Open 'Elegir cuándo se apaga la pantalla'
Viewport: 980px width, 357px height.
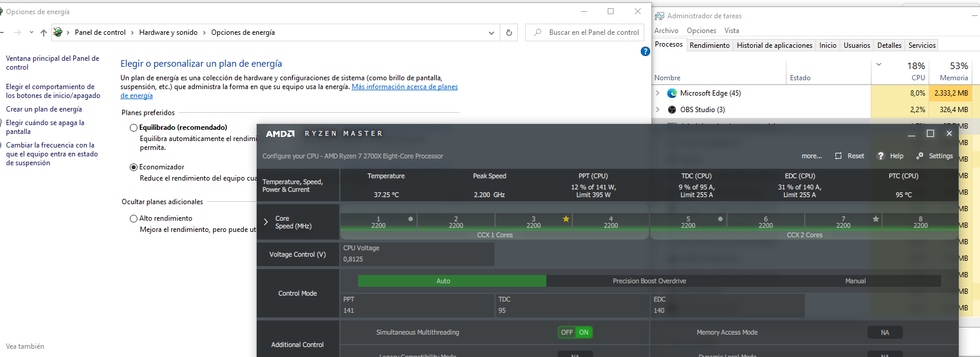[x=45, y=127]
